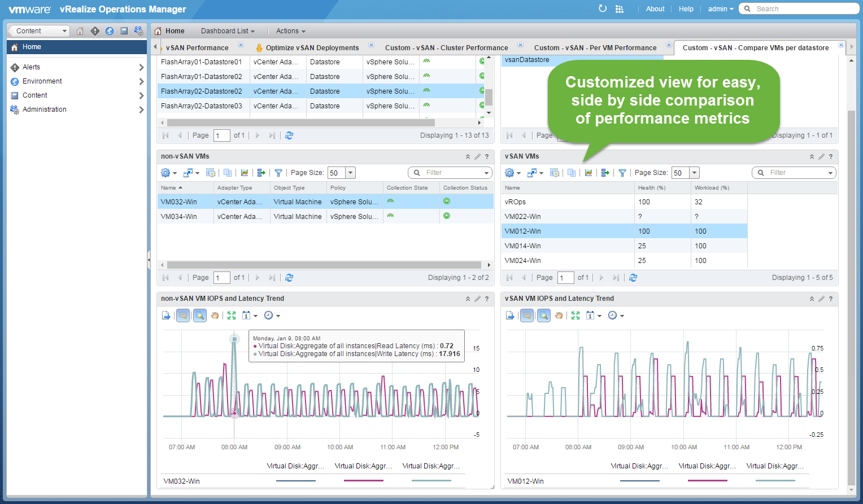Open Environment globe icon in left toolbar

click(x=110, y=31)
